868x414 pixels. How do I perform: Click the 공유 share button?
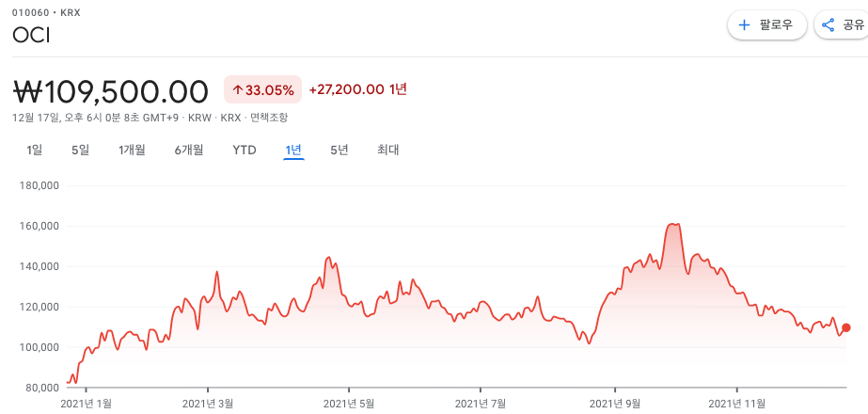(844, 25)
